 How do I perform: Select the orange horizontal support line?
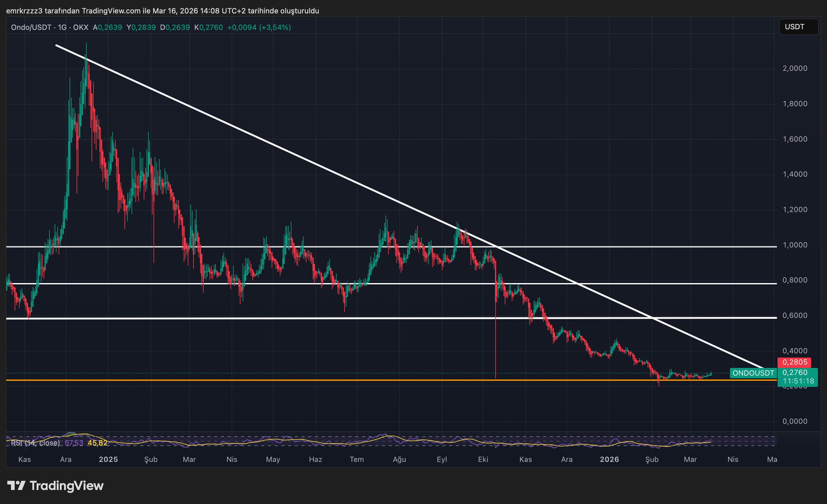click(x=323, y=380)
